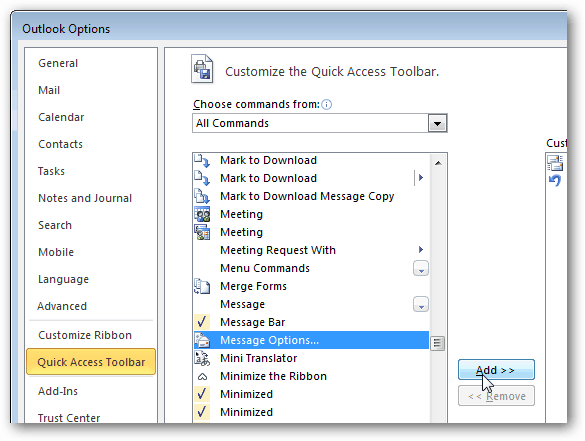Image resolution: width=585 pixels, height=441 pixels.
Task: Click the Add >> button
Action: click(496, 370)
